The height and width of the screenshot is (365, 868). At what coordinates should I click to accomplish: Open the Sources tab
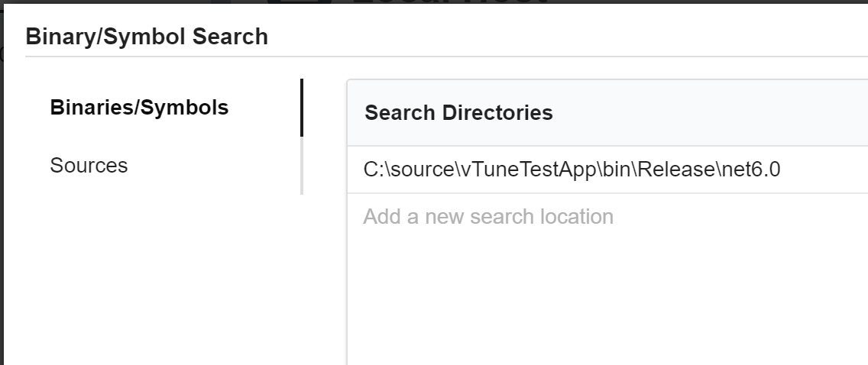coord(89,166)
